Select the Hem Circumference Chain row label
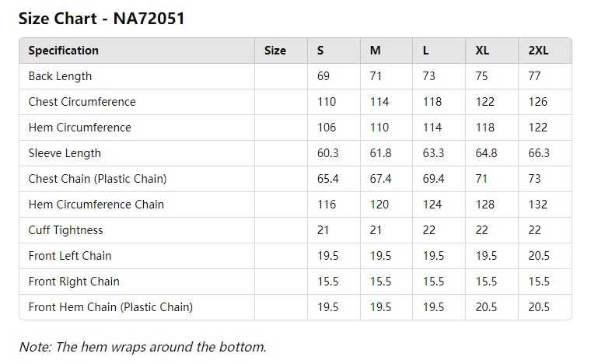The height and width of the screenshot is (364, 591). (x=96, y=205)
